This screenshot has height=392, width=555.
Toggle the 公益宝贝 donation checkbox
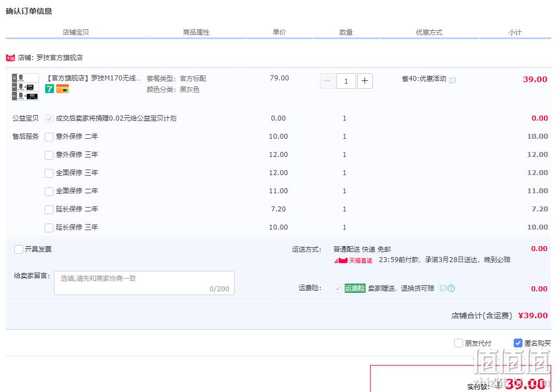(x=49, y=119)
